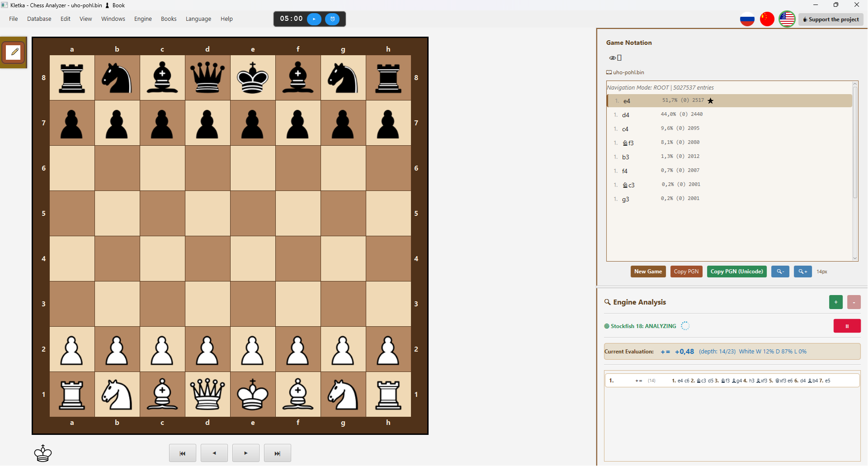Image resolution: width=868 pixels, height=467 pixels.
Task: Click the Copy PGN button
Action: coord(686,272)
